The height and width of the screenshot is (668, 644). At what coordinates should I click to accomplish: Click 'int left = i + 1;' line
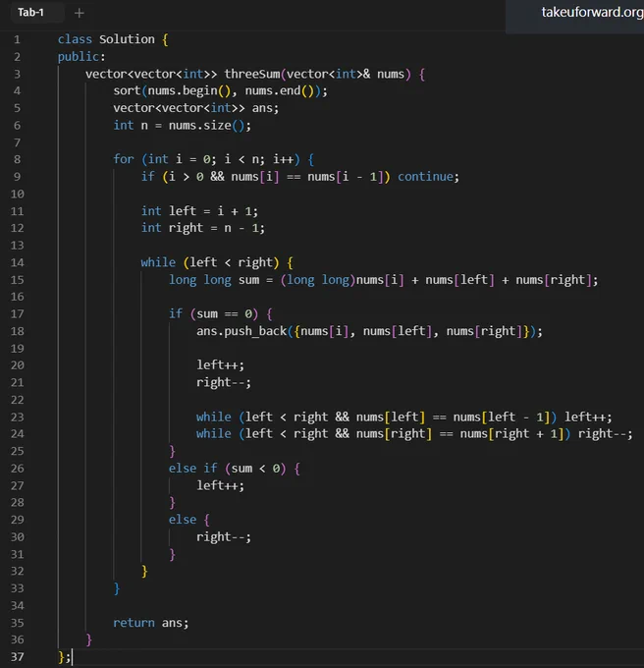[x=199, y=211]
